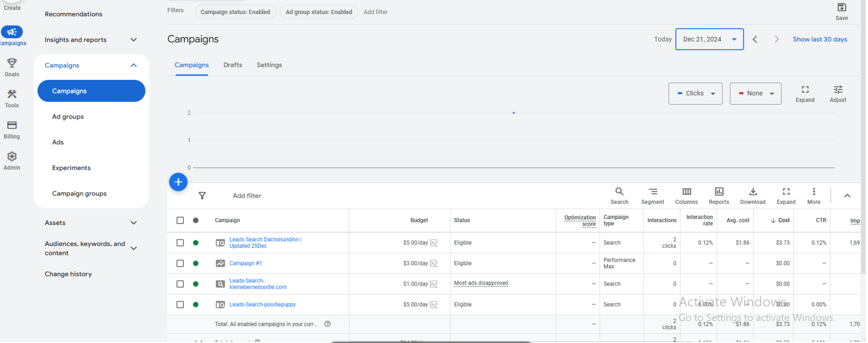Open the Admin gear icon

(12, 157)
